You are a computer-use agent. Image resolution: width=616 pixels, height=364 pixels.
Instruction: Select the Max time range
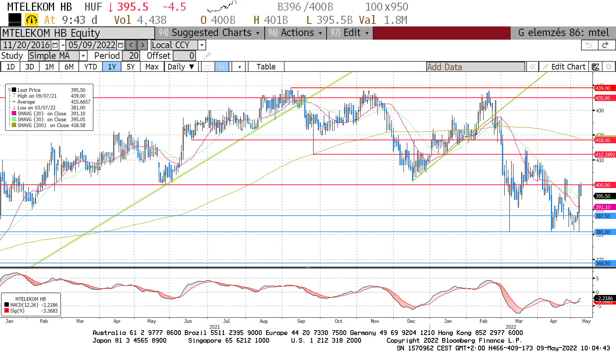(152, 67)
